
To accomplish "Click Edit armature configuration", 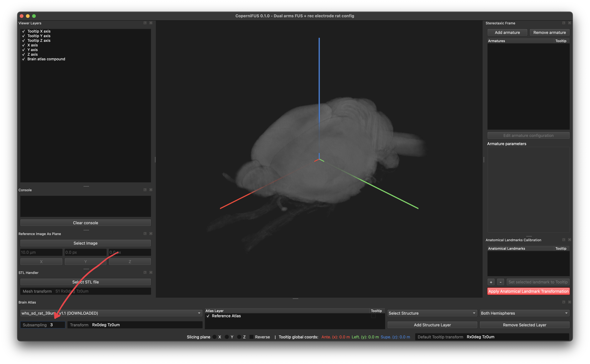I will tap(528, 136).
